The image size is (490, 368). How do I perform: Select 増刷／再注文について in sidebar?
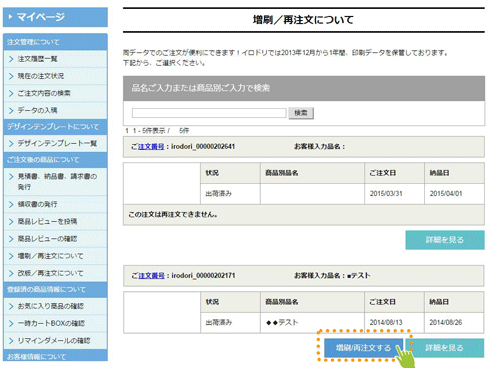tap(55, 256)
